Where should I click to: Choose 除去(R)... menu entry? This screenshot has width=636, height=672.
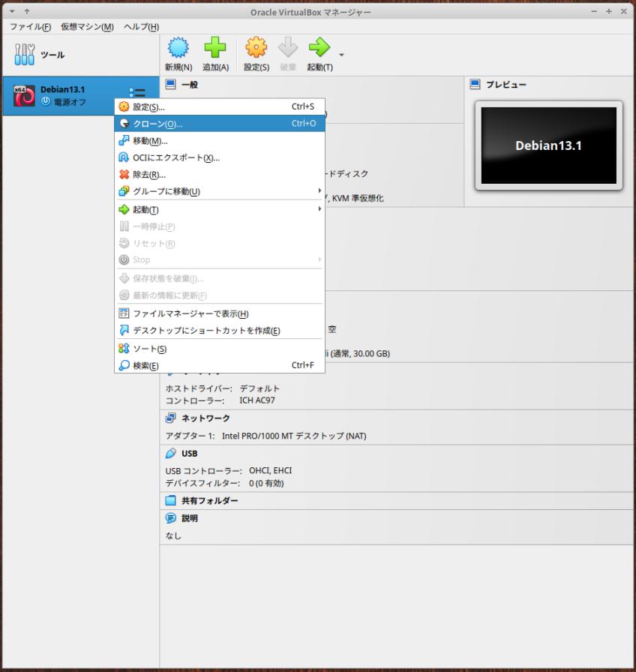point(220,175)
